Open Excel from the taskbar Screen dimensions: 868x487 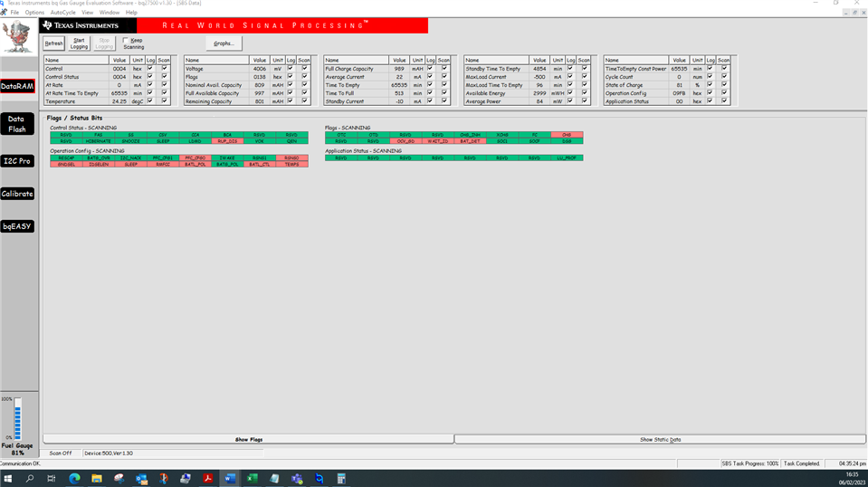pos(253,478)
